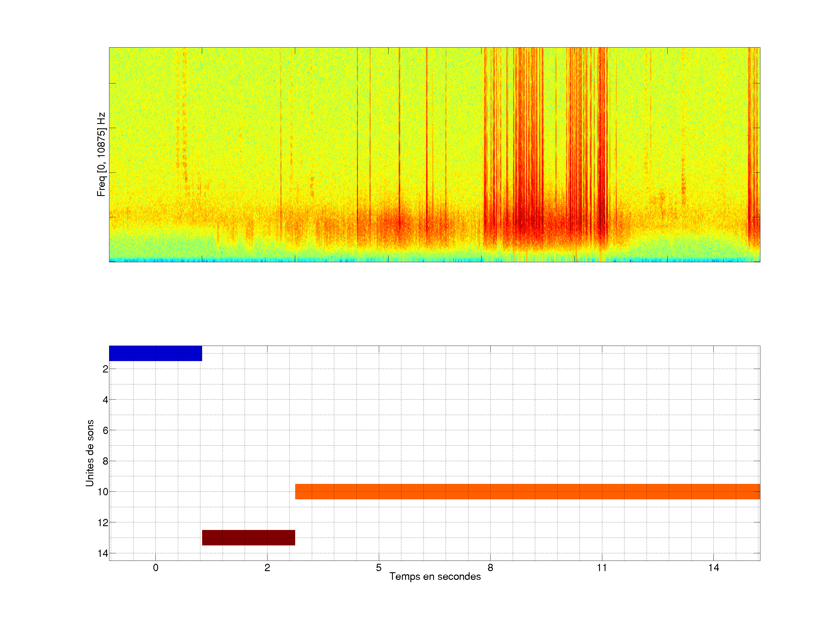Image resolution: width=840 pixels, height=630 pixels.
Task: Click the 'Unites de sons' y-axis label
Action: [90, 453]
